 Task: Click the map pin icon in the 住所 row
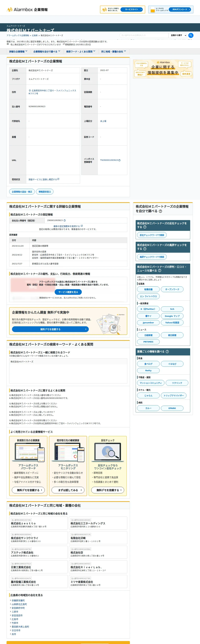point(30,90)
